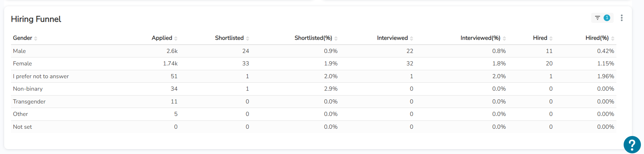Click the Gender column header label
Viewport: 644px width, 154px height.
22,38
